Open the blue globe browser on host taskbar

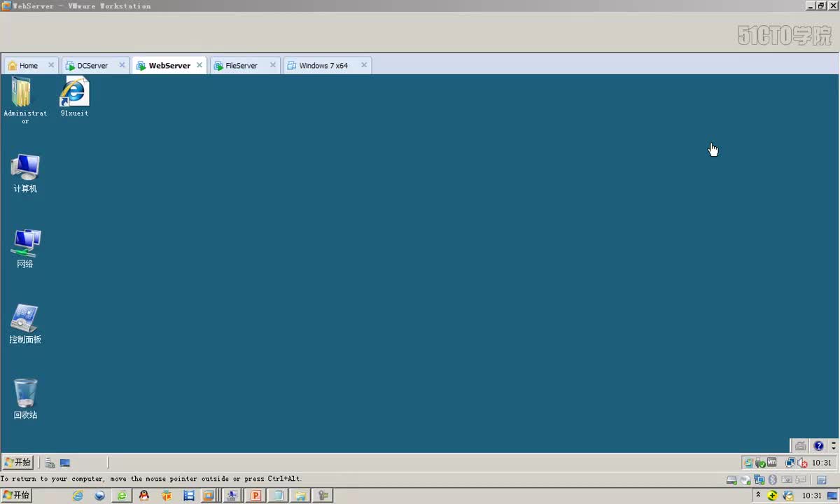[x=99, y=495]
